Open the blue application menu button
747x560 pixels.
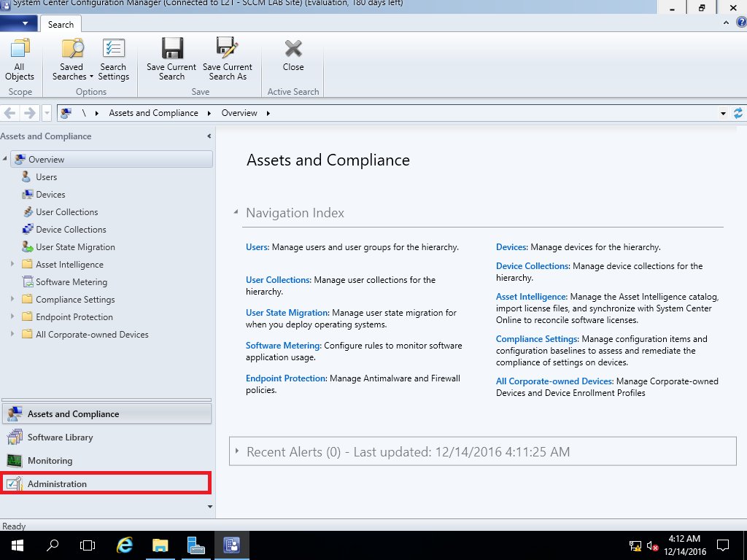(x=18, y=23)
